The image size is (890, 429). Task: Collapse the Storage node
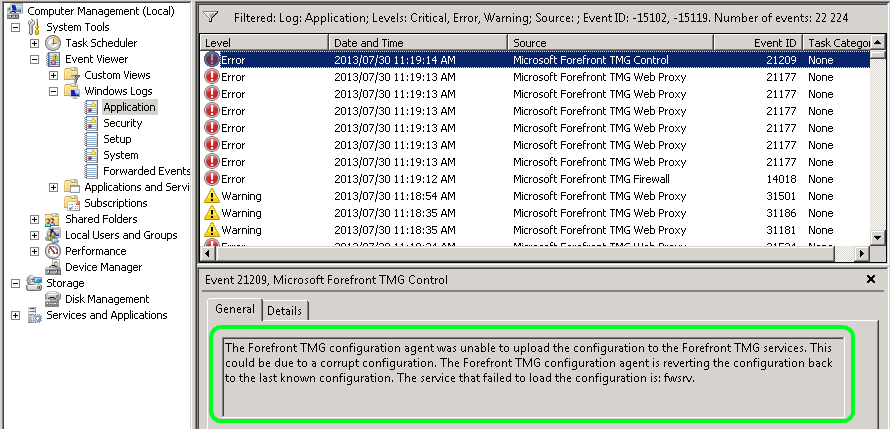click(16, 283)
